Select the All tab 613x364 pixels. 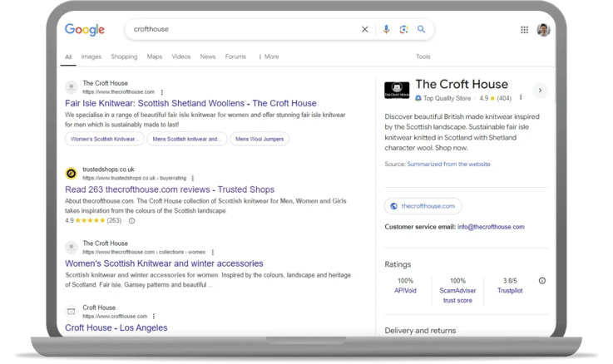(68, 57)
